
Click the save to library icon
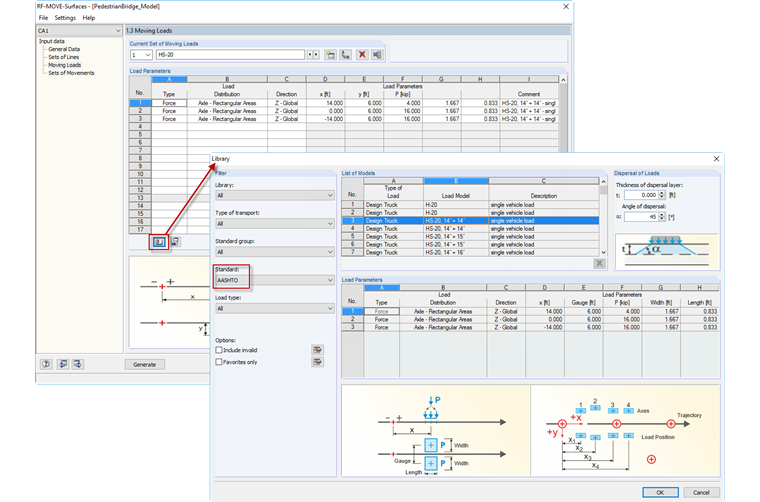tap(175, 241)
